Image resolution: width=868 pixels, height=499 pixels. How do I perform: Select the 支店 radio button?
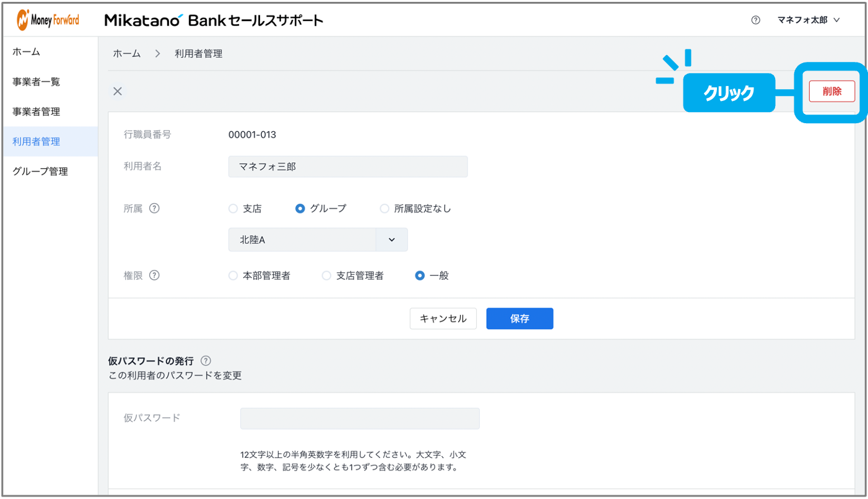click(233, 209)
